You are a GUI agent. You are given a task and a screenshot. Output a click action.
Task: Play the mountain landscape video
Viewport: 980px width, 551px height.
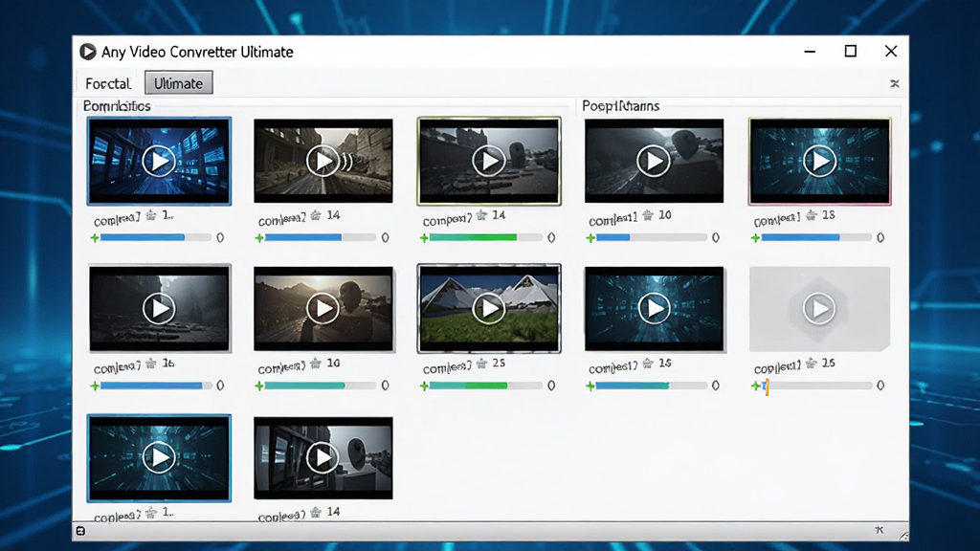[x=489, y=309]
